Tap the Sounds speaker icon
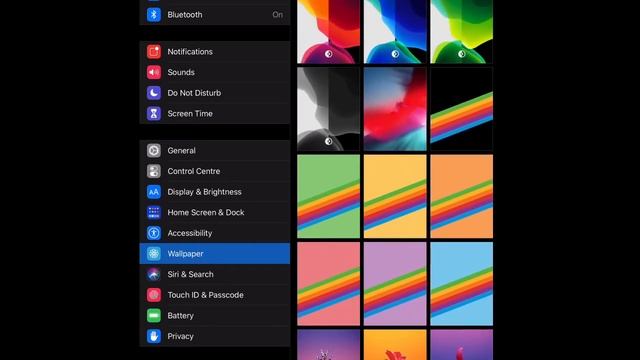640x360 pixels. click(154, 72)
